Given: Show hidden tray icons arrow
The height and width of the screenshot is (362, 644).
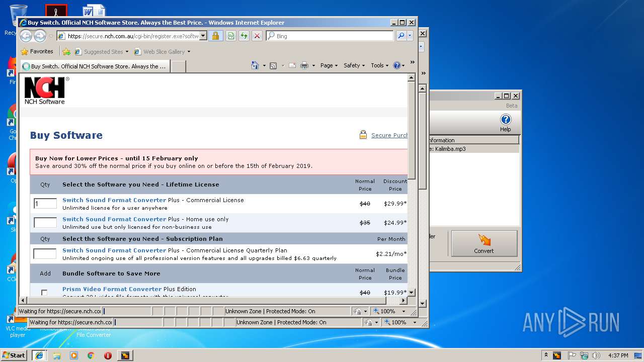Looking at the screenshot, I should (546, 355).
